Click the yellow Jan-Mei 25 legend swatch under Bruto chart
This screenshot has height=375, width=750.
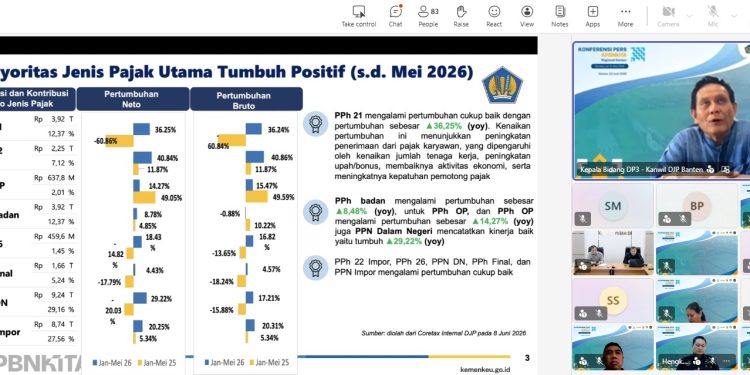252,363
